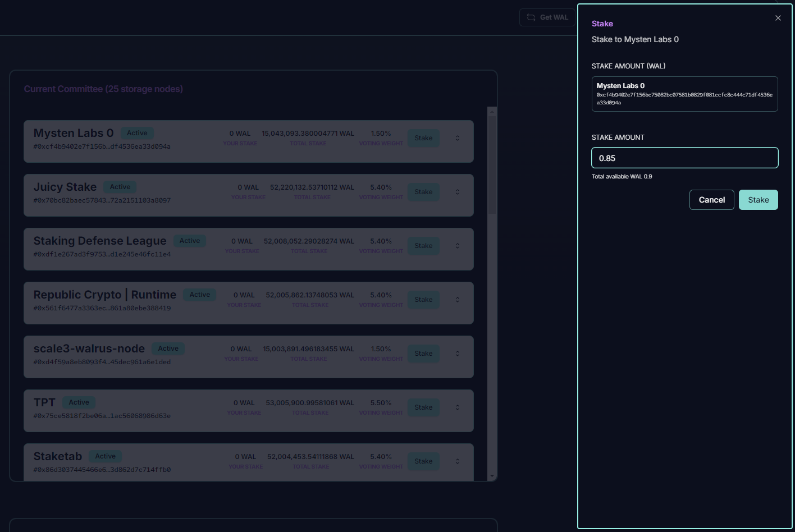Viewport: 795px width, 532px height.
Task: Expand the TPT node row
Action: click(458, 407)
